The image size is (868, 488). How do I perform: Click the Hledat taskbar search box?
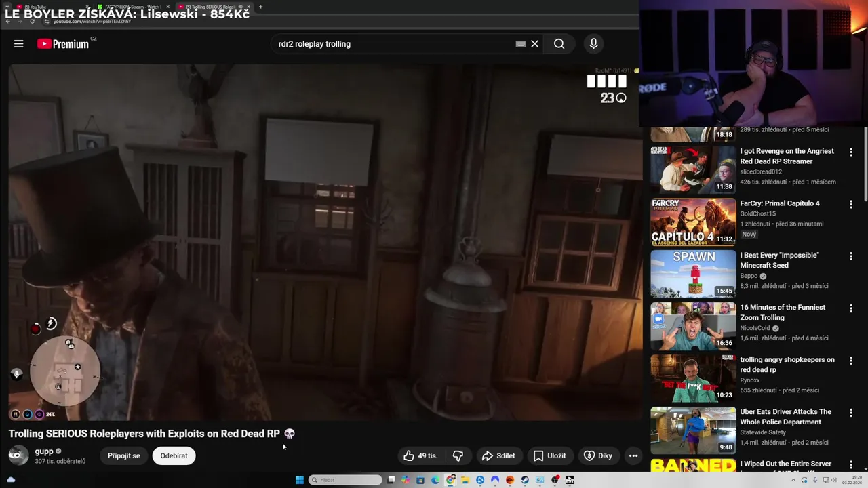345,480
